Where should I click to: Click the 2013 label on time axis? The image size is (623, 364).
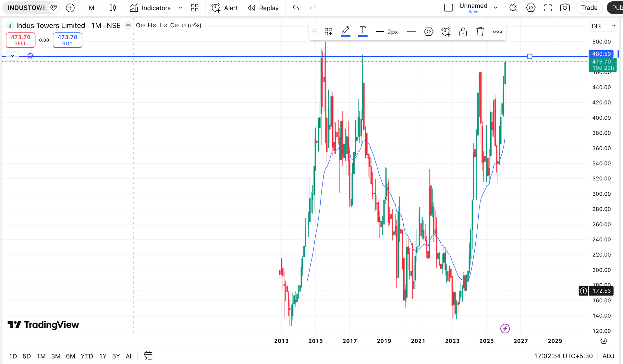tap(281, 341)
